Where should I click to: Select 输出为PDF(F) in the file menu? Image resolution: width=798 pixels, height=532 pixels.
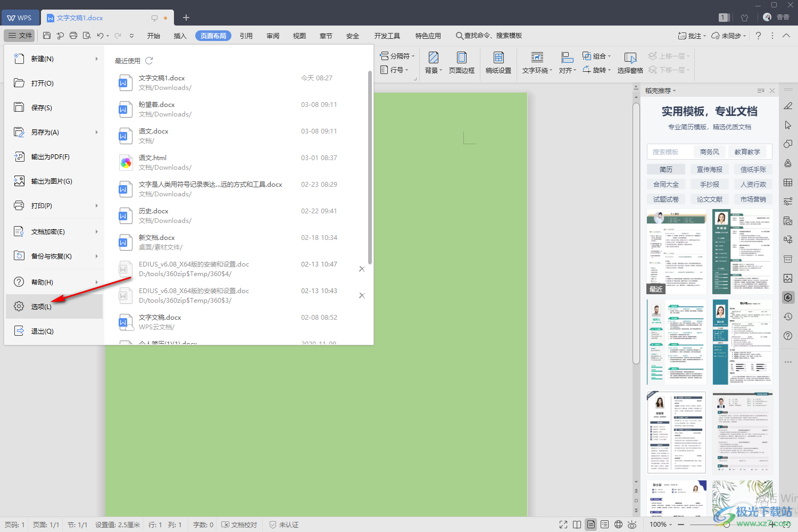(54, 156)
